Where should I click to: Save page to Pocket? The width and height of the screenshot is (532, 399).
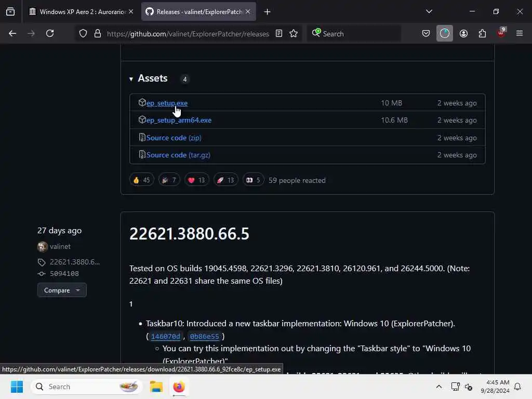426,33
